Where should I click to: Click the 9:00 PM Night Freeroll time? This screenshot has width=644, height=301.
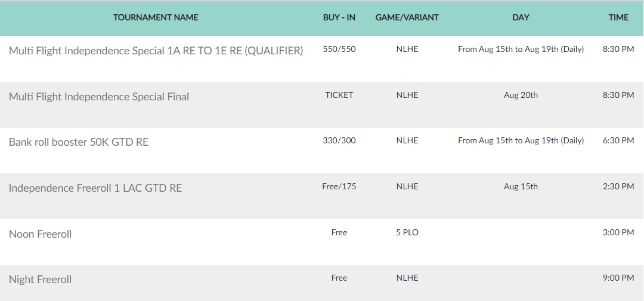(618, 278)
